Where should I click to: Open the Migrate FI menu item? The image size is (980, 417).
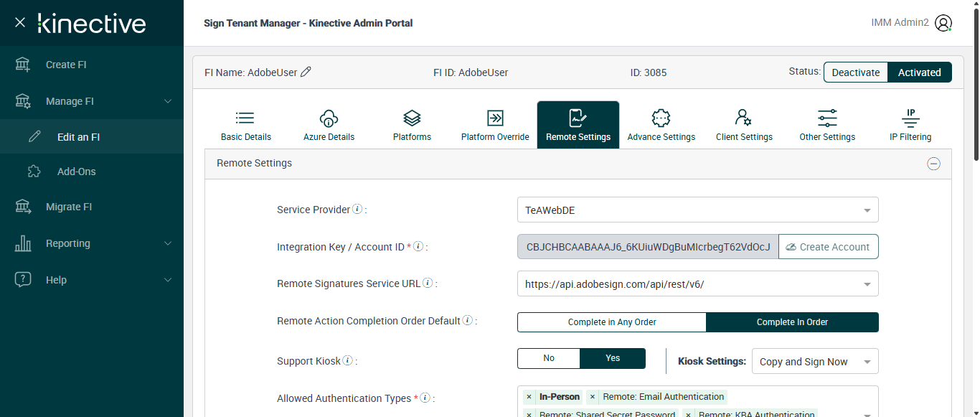tap(92, 207)
